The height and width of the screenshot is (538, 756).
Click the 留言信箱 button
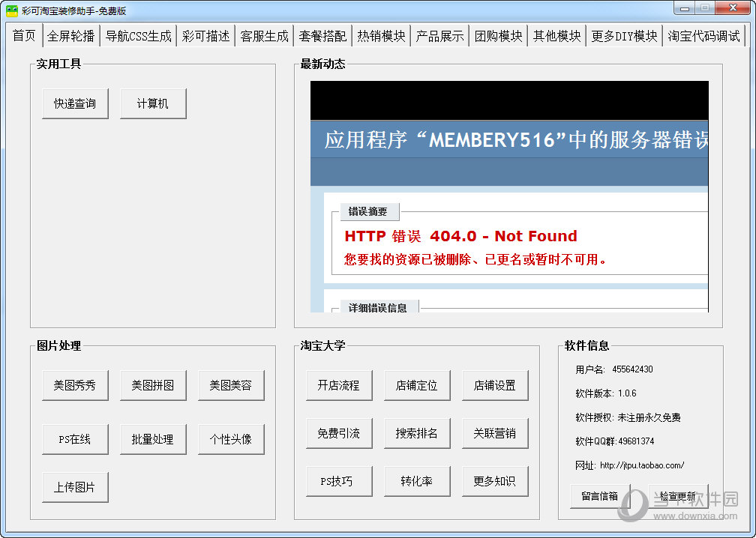tap(600, 496)
